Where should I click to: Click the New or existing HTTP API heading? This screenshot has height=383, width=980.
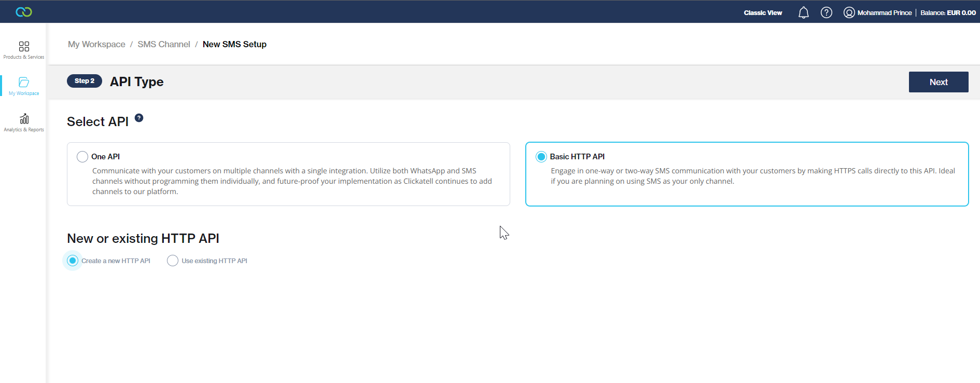(143, 238)
